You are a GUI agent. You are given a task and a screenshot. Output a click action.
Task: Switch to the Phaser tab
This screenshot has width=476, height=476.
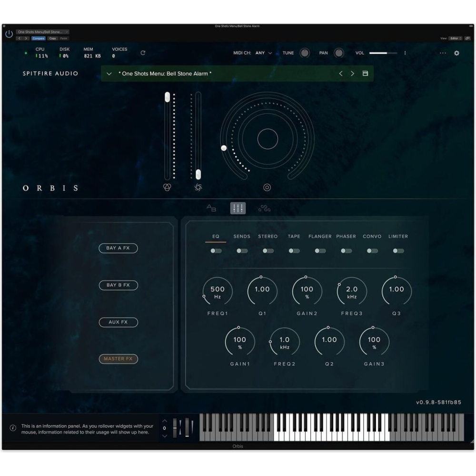click(x=346, y=236)
